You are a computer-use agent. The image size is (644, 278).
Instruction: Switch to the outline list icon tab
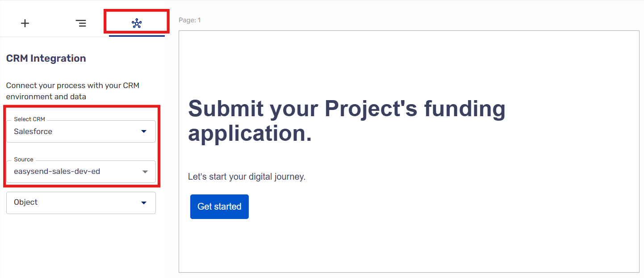[81, 23]
